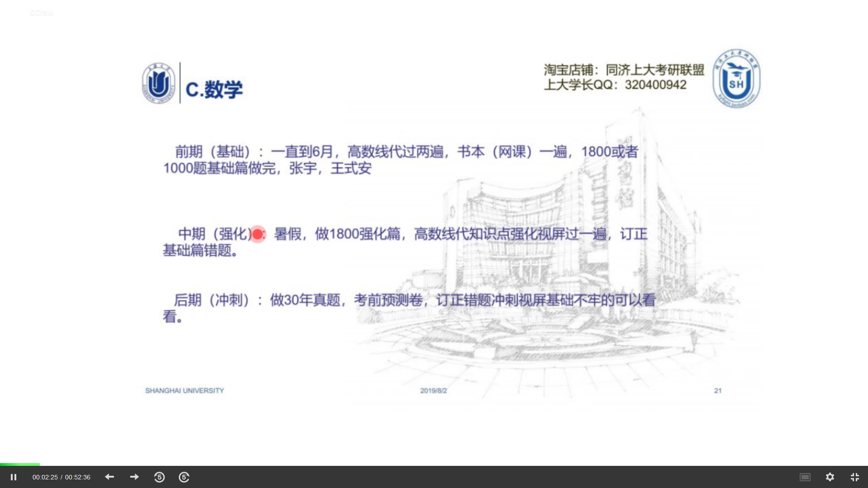Pause the video playback
Image resolution: width=868 pixels, height=488 pixels.
click(x=14, y=477)
